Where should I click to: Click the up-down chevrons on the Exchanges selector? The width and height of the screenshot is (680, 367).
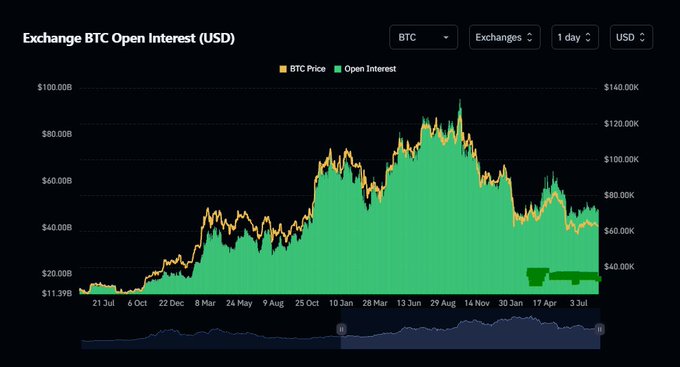coord(530,37)
